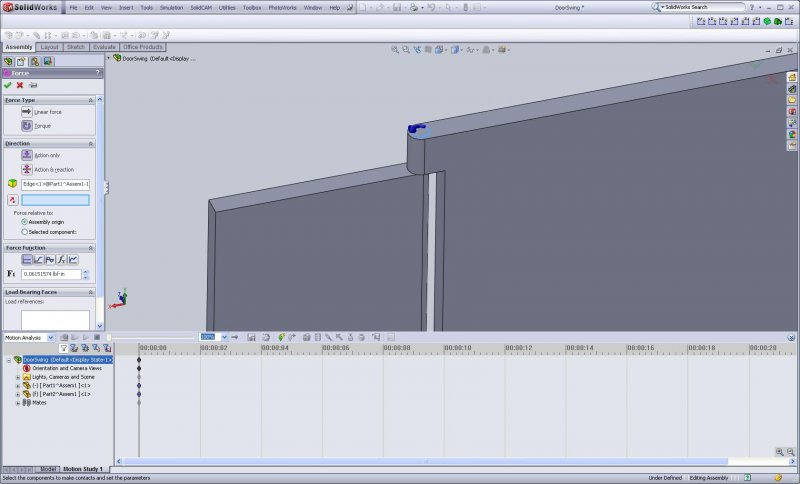Zoom in on the timeline
800x484 pixels.
(780, 452)
